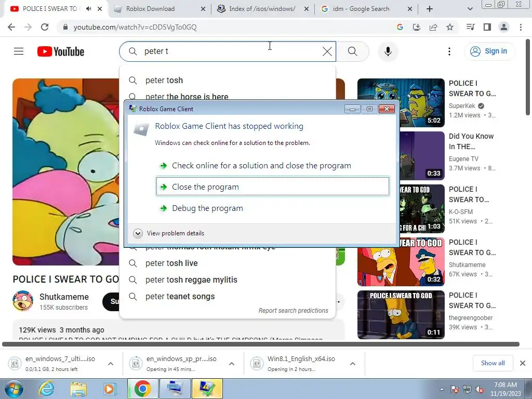532x399 pixels.
Task: Choose 'peter the horse is here' suggestion
Action: [228, 96]
